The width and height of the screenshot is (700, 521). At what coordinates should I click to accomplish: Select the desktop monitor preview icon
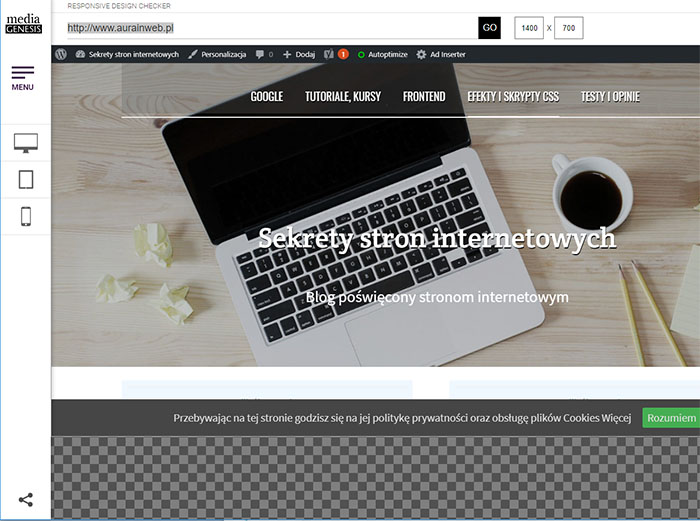(26, 143)
